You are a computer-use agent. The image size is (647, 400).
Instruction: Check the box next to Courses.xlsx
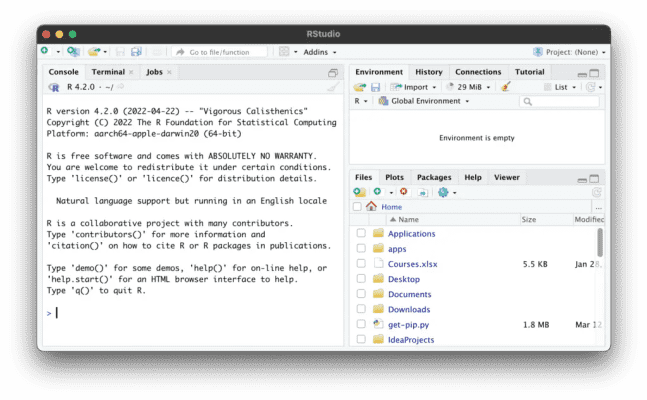[x=361, y=264]
